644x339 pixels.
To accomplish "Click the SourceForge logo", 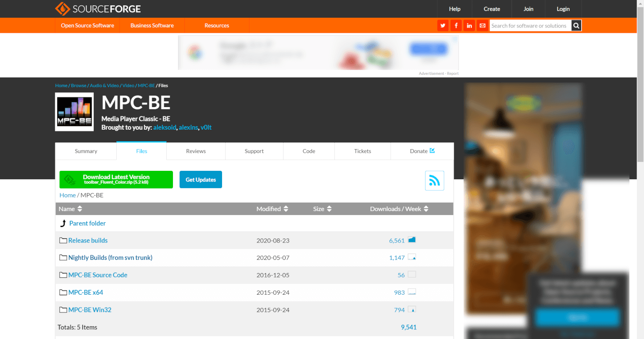I will tap(98, 9).
